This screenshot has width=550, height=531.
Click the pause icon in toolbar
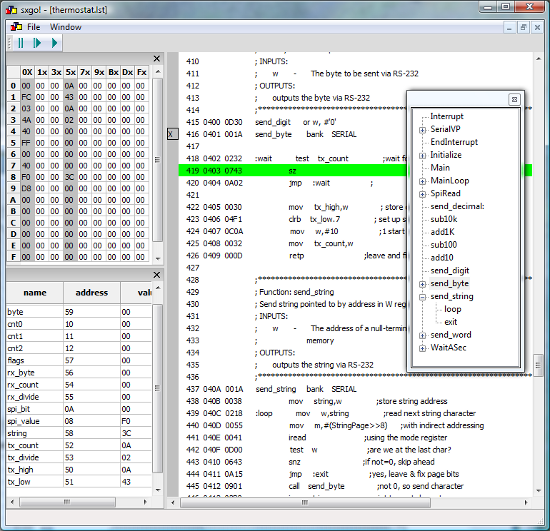(21, 43)
